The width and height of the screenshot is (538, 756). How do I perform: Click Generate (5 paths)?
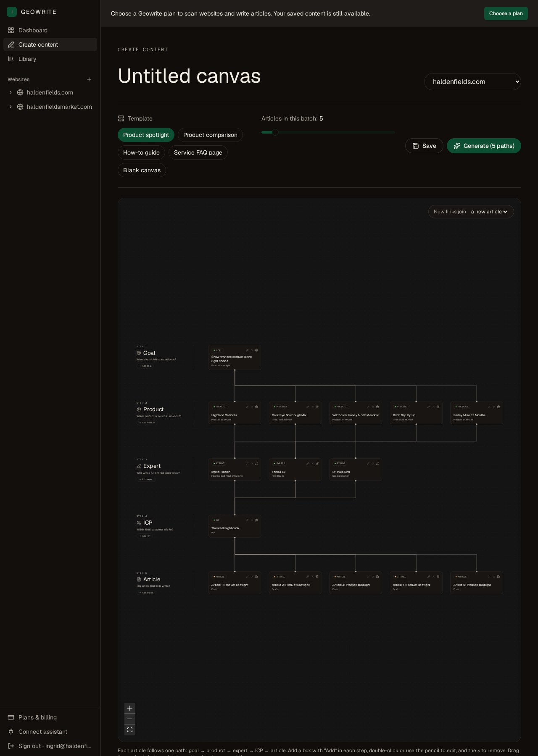[484, 146]
